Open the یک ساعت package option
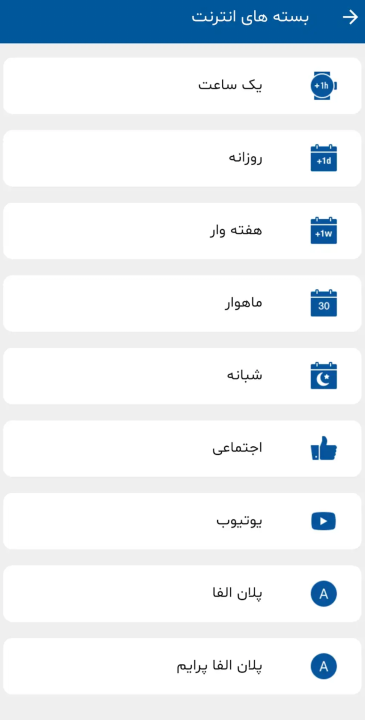 [182, 85]
